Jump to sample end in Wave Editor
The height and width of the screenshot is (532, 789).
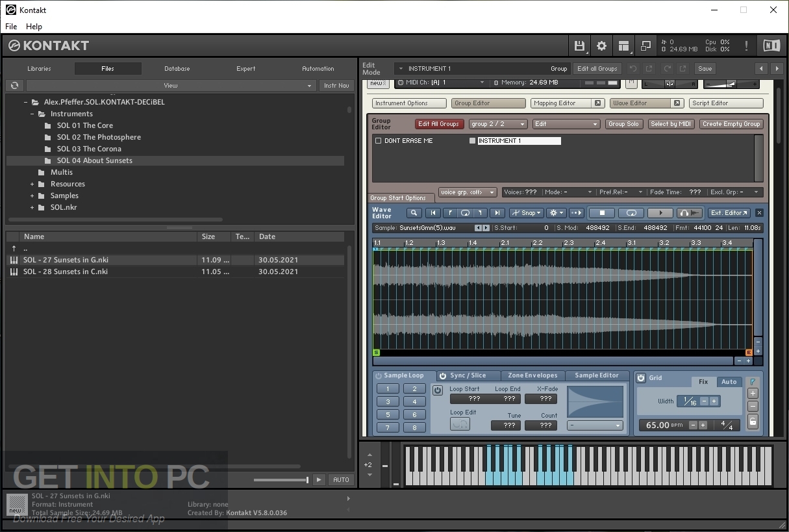(497, 213)
